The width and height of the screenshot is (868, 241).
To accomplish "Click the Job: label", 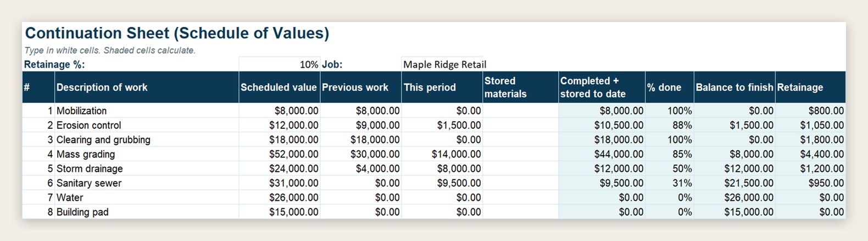I will pyautogui.click(x=332, y=64).
